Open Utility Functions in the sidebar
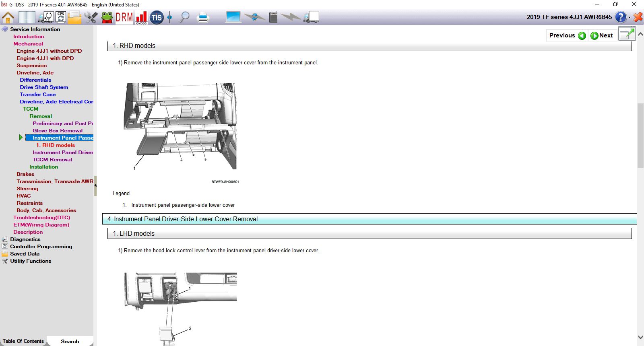 [31, 261]
